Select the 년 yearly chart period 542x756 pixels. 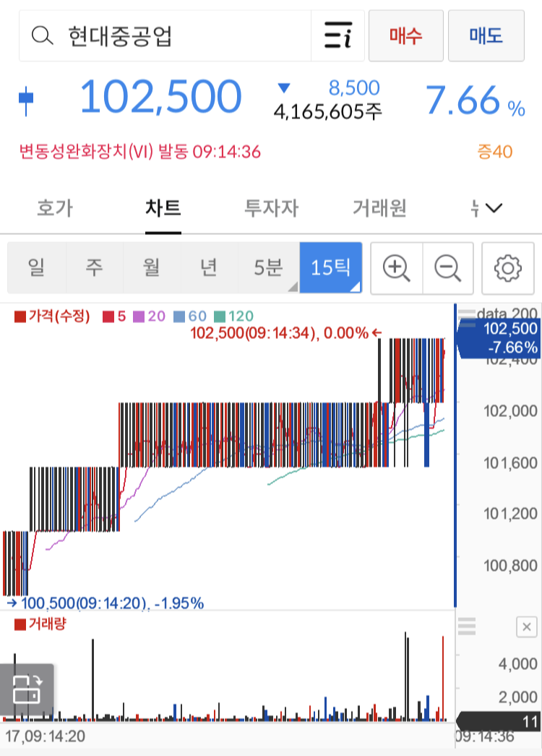click(210, 267)
